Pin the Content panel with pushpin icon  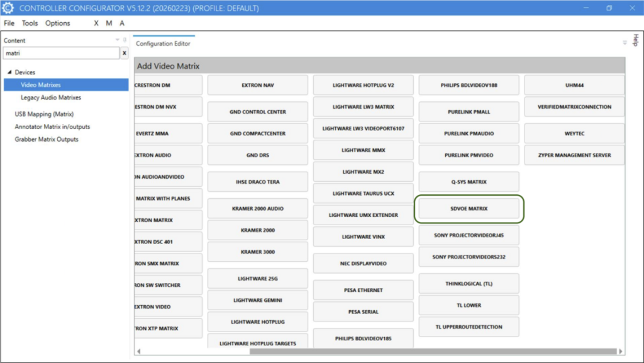point(125,40)
